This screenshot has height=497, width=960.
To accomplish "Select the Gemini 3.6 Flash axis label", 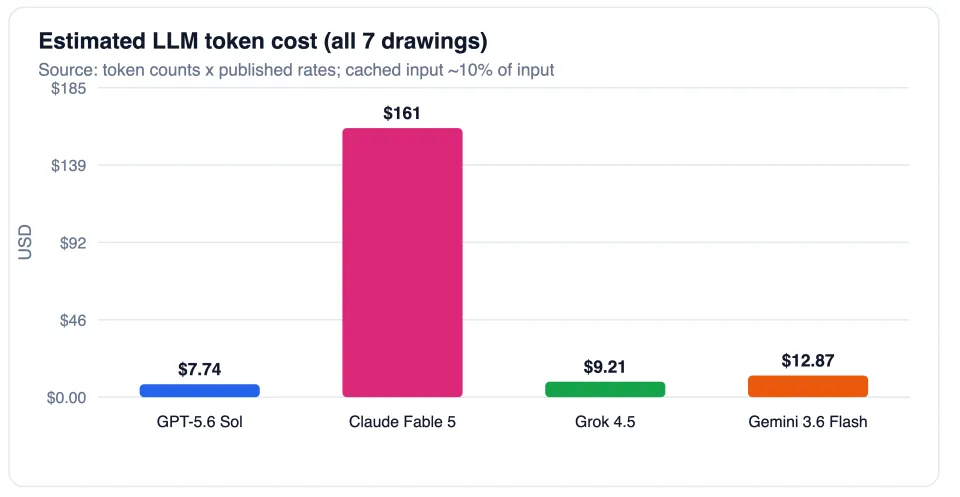I will tap(808, 422).
